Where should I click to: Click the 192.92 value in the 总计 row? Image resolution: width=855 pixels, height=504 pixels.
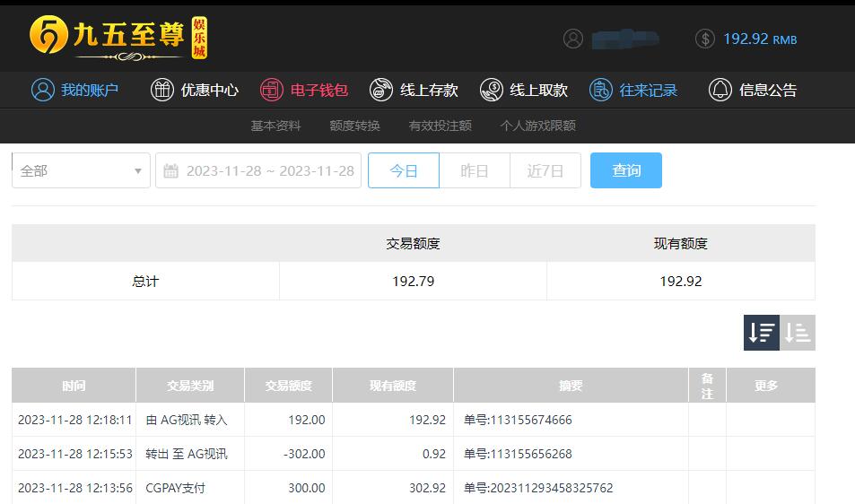(x=681, y=282)
